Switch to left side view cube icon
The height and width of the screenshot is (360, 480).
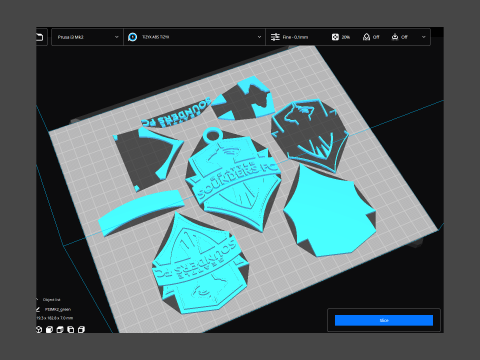click(x=71, y=330)
